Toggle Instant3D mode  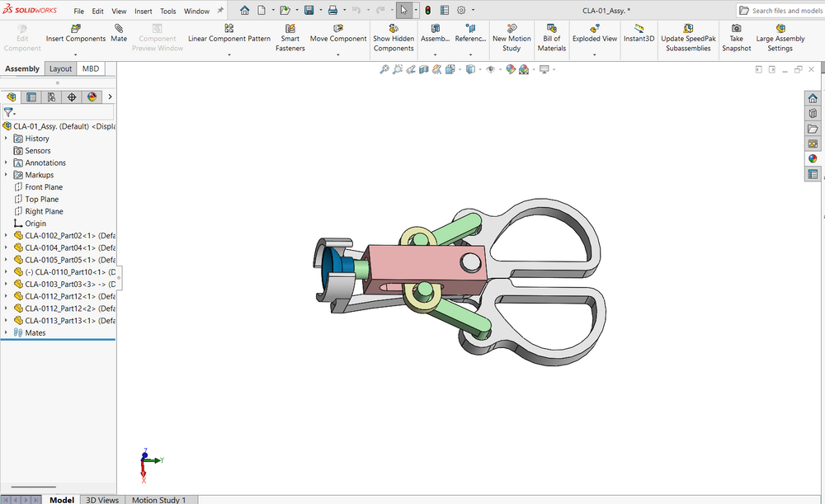639,33
